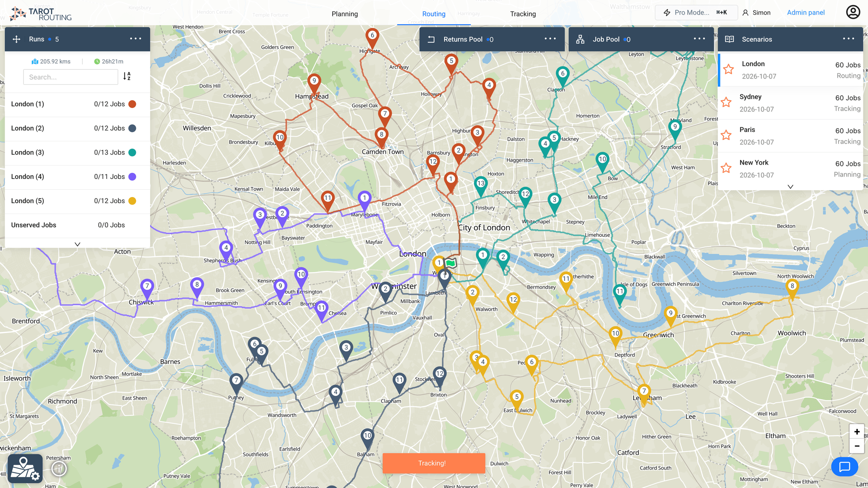Open the Simon account menu
This screenshot has height=488, width=868.
(x=756, y=13)
